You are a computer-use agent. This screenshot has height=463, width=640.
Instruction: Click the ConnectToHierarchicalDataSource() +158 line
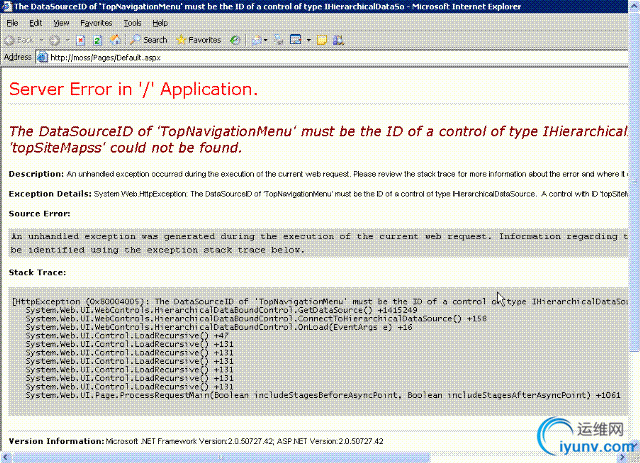tap(256, 319)
